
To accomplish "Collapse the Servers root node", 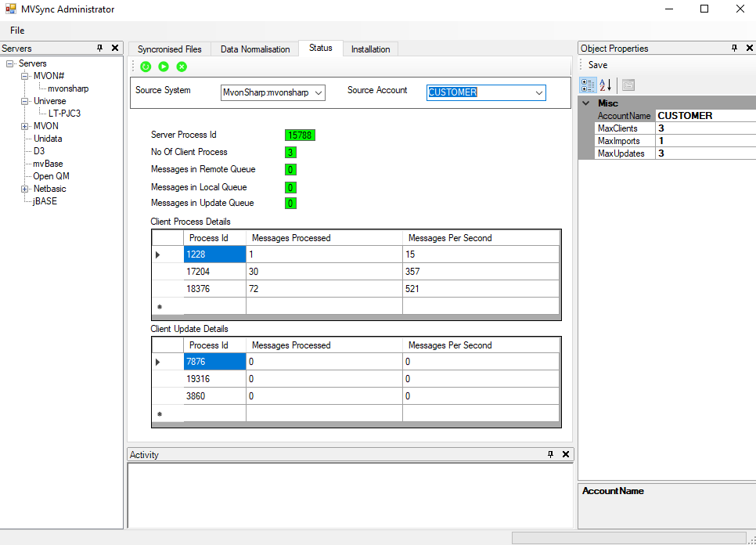I will 9,63.
